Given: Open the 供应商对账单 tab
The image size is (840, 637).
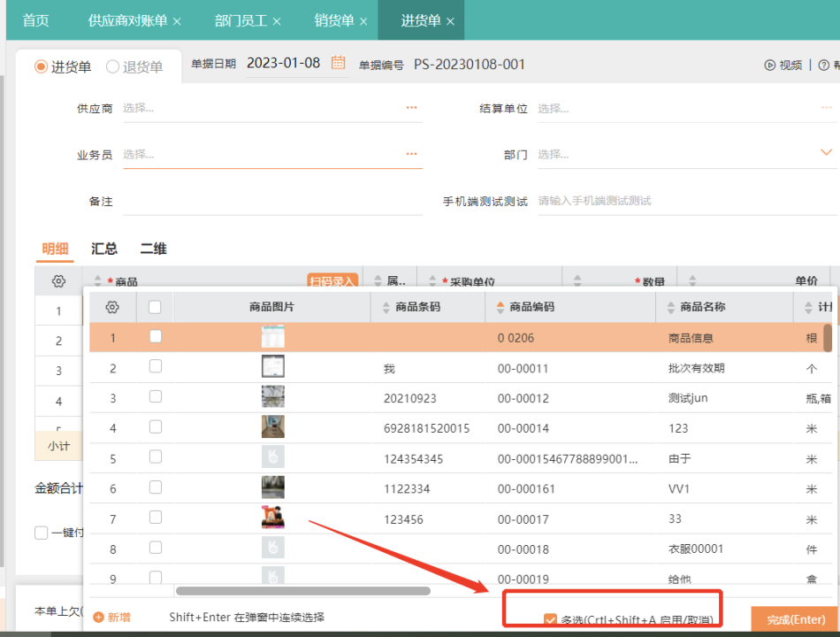Looking at the screenshot, I should [127, 20].
